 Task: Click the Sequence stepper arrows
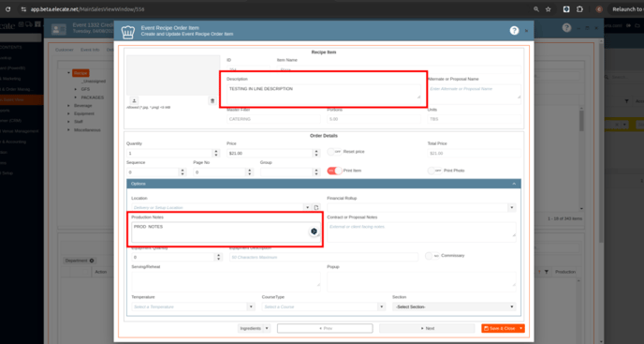[183, 172]
